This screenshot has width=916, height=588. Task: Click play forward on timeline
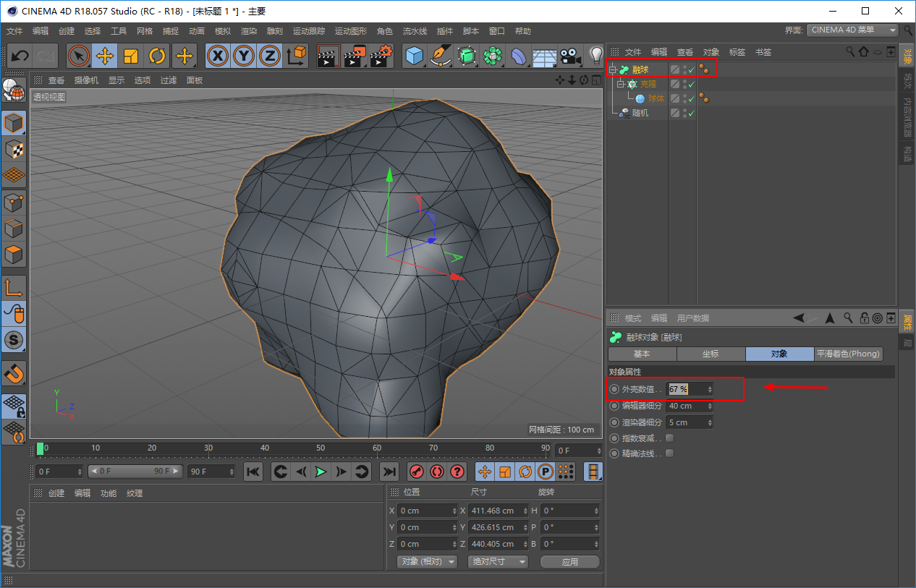[321, 472]
